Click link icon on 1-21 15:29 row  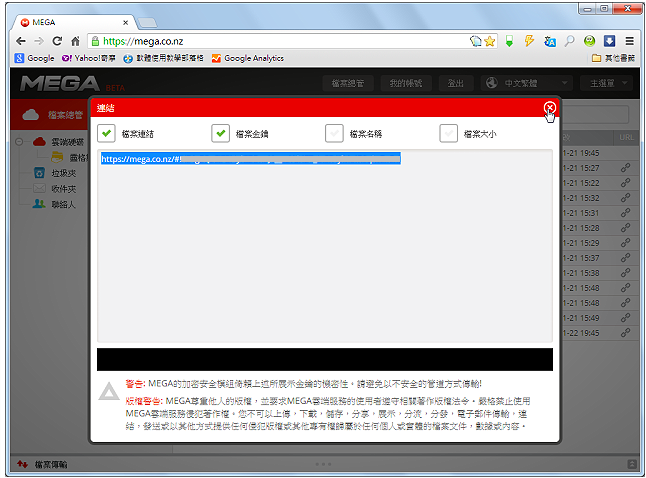coord(625,243)
